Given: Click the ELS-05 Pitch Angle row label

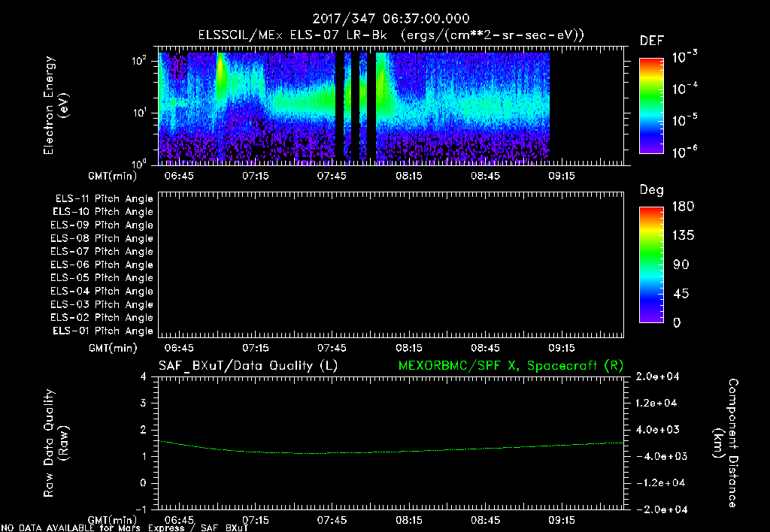Looking at the screenshot, I should click(102, 278).
